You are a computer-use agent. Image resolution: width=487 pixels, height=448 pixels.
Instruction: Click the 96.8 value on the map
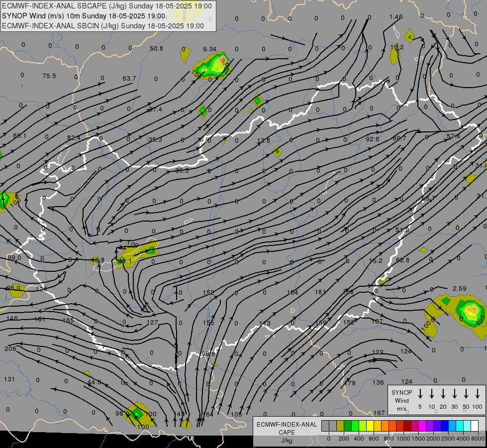tap(207, 354)
